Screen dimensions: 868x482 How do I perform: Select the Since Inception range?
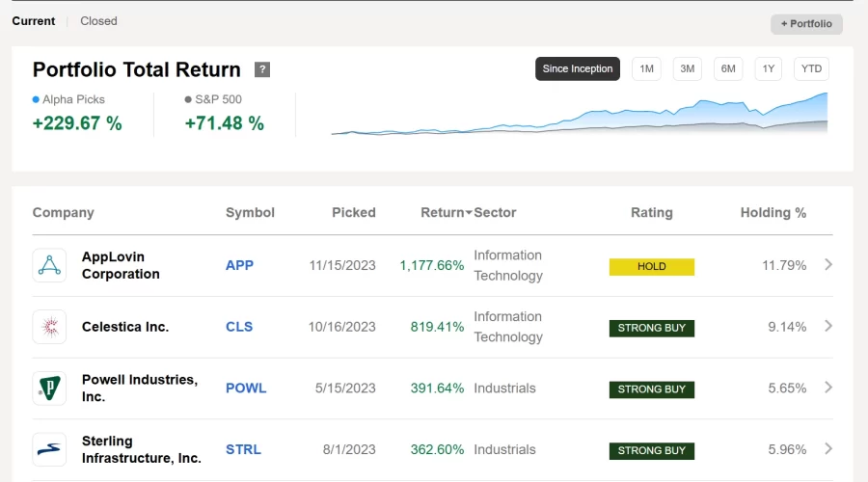coord(578,68)
